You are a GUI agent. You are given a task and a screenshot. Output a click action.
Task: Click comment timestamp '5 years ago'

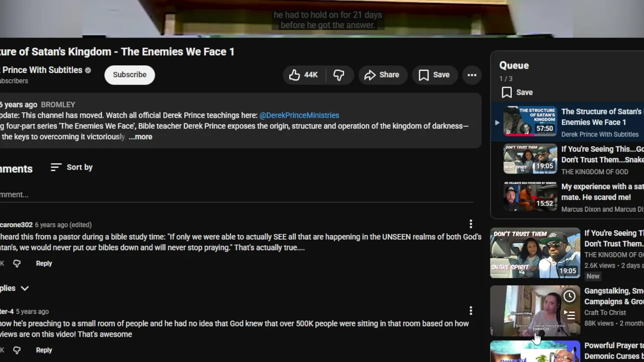pos(32,312)
